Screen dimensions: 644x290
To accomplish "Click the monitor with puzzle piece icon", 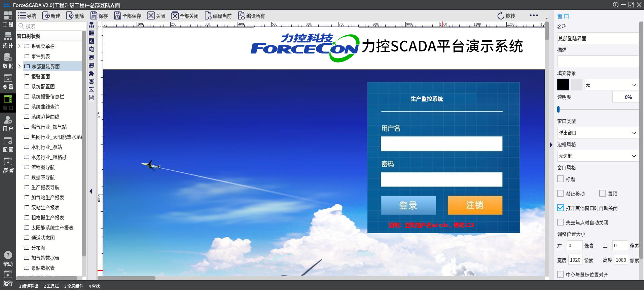I will (x=92, y=81).
